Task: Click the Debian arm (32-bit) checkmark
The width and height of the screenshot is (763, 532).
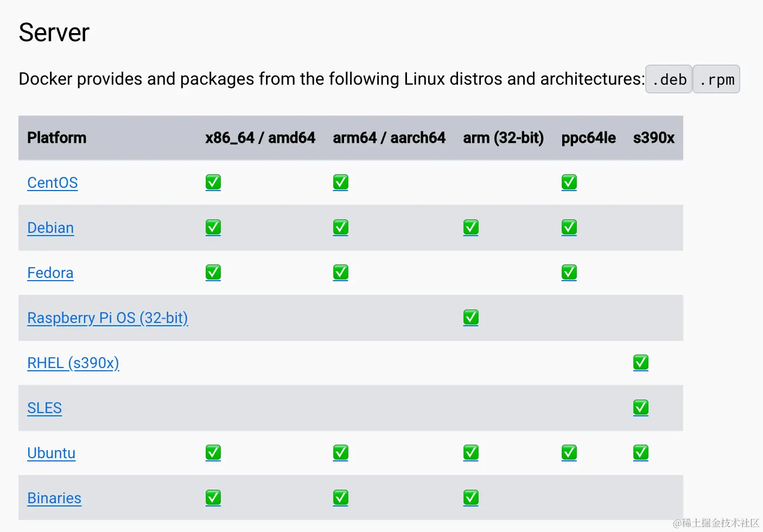Action: pos(471,227)
